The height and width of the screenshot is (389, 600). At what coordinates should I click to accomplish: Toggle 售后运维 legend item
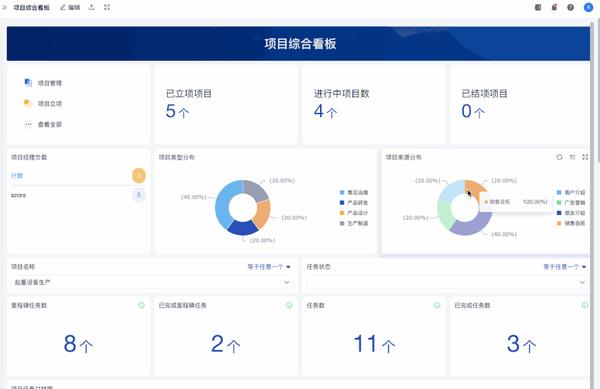point(354,192)
